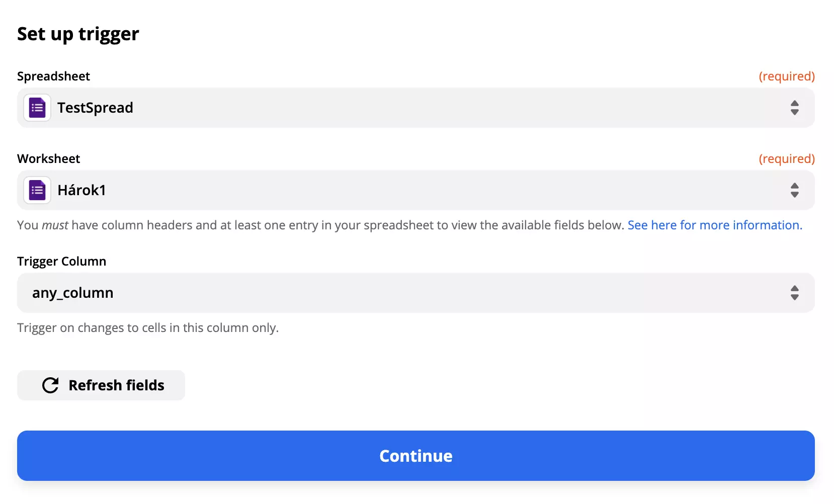The width and height of the screenshot is (834, 504).
Task: Click the required label for Spreadsheet
Action: 787,76
